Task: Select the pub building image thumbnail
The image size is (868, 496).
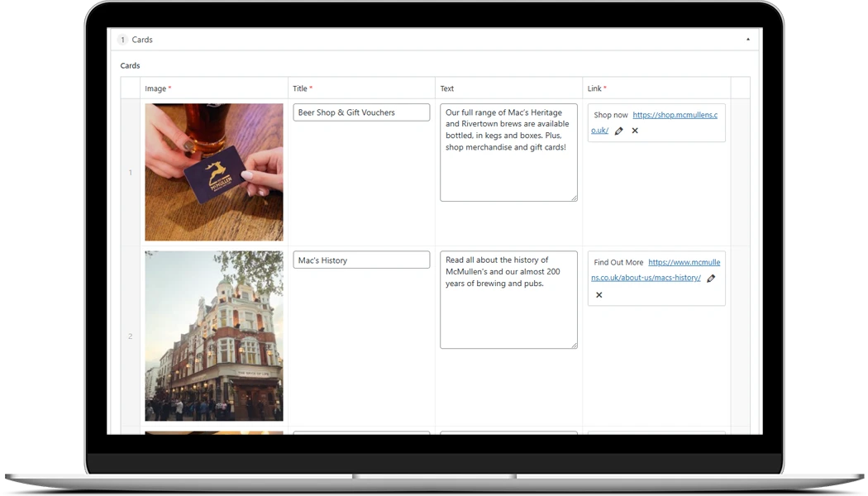Action: coord(213,336)
